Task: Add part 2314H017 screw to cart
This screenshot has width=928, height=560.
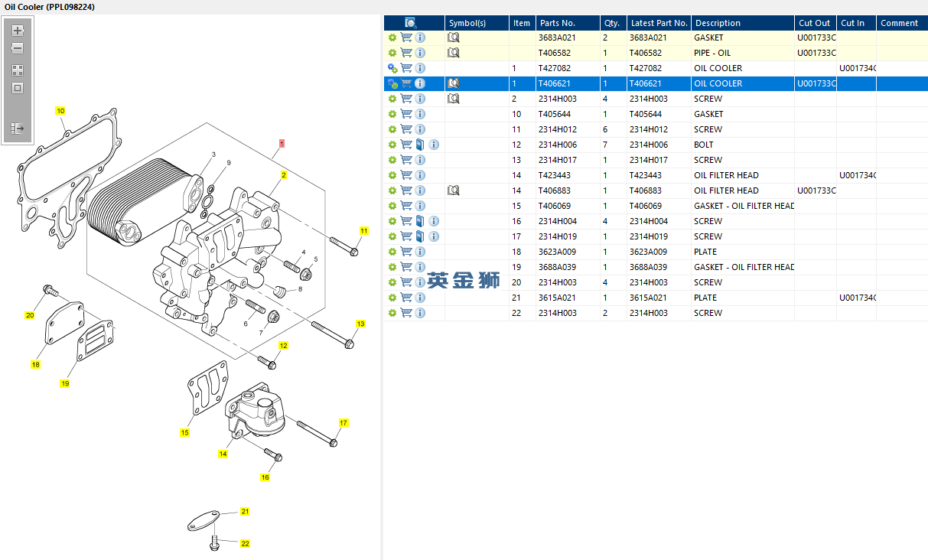Action: [x=406, y=160]
